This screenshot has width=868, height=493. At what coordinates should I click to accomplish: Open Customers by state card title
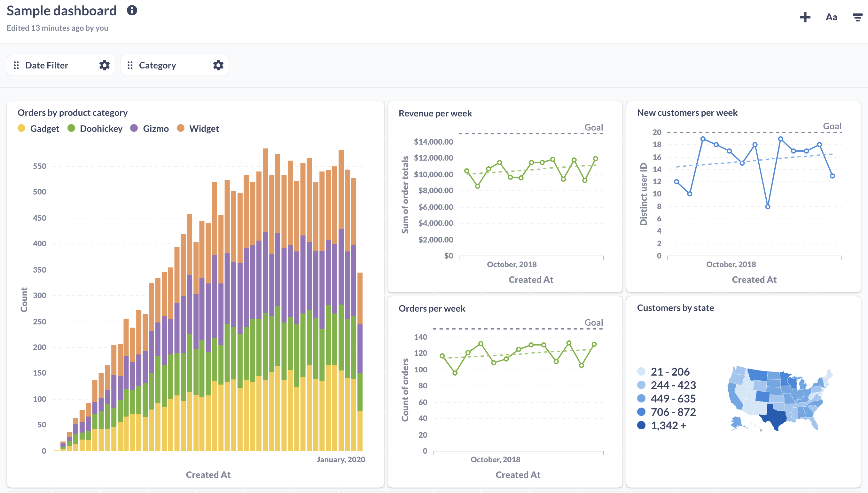675,308
